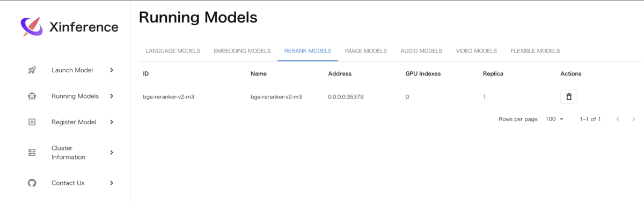Click the plus box icon beside Register Model
The width and height of the screenshot is (644, 203).
coord(32,122)
